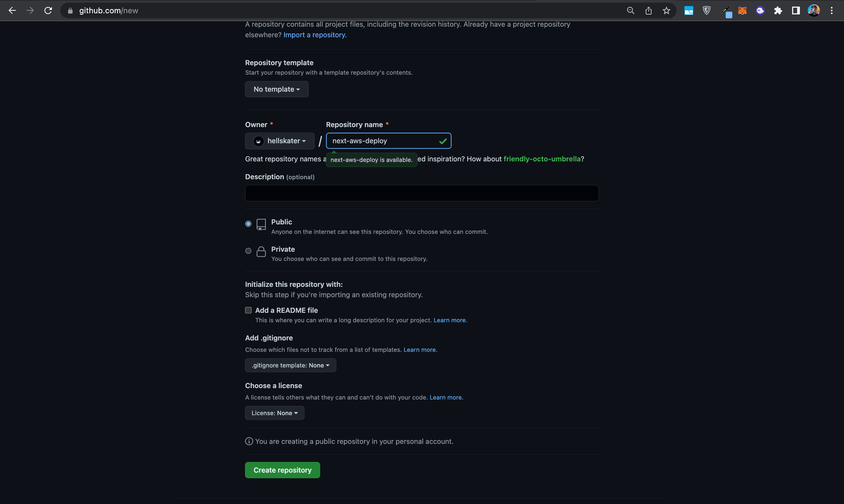This screenshot has width=844, height=504.
Task: Open the gitignore template dropdown
Action: coord(290,365)
